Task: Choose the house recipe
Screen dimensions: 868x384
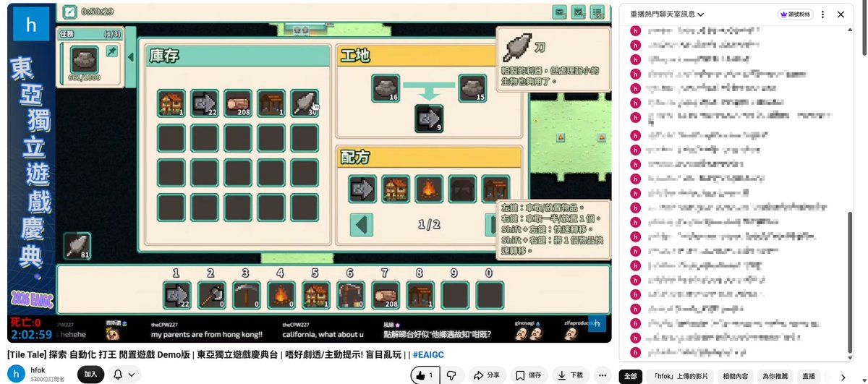Action: (396, 189)
